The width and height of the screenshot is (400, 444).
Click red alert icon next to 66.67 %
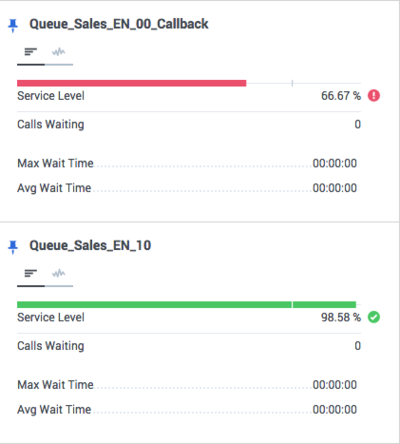tap(374, 96)
